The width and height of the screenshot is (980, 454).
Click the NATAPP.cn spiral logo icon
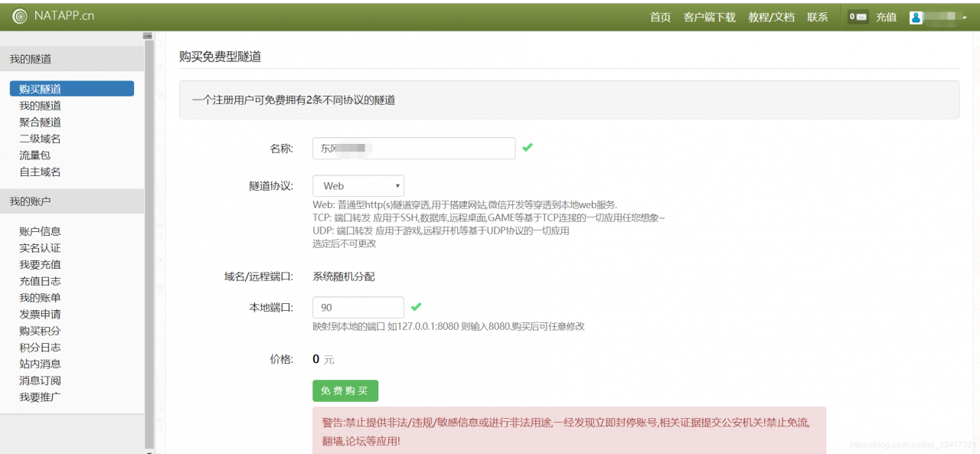(19, 16)
